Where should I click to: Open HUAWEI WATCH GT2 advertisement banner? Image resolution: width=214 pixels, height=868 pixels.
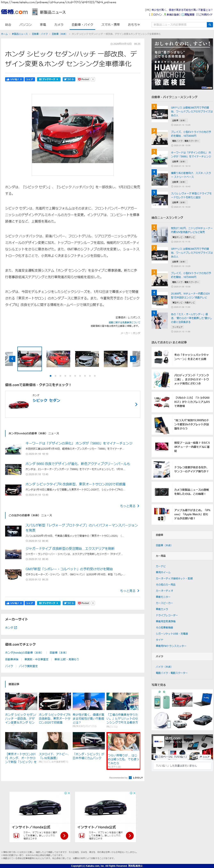coord(182,64)
